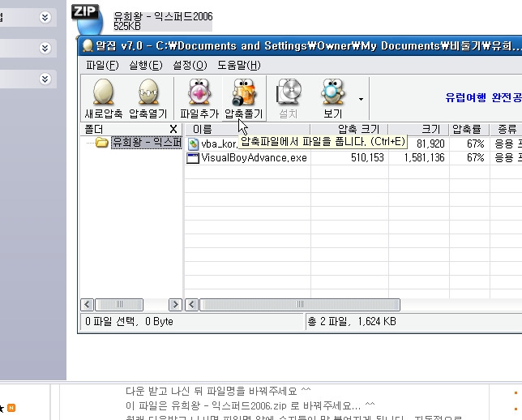
Task: Open an archive with 압축열기 icon
Action: coord(148,99)
